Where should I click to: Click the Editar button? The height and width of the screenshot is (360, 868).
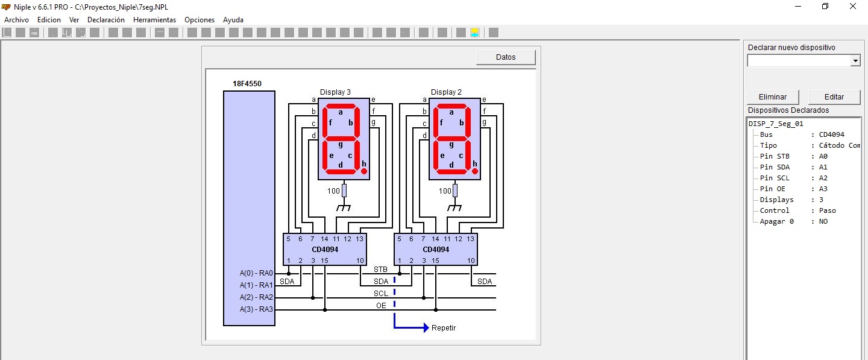click(834, 96)
